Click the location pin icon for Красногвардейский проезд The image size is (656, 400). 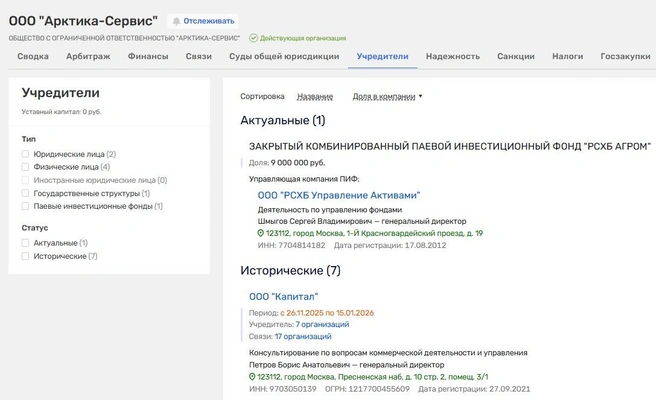(x=261, y=233)
